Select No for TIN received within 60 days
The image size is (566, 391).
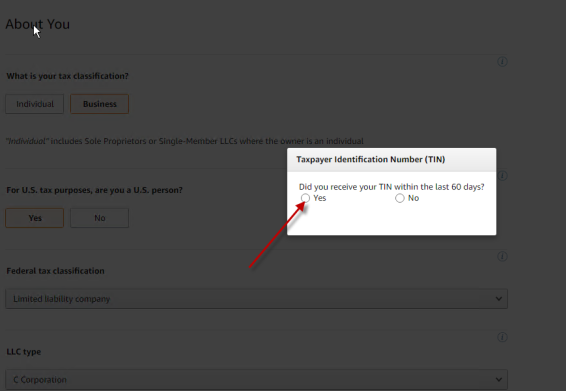400,198
